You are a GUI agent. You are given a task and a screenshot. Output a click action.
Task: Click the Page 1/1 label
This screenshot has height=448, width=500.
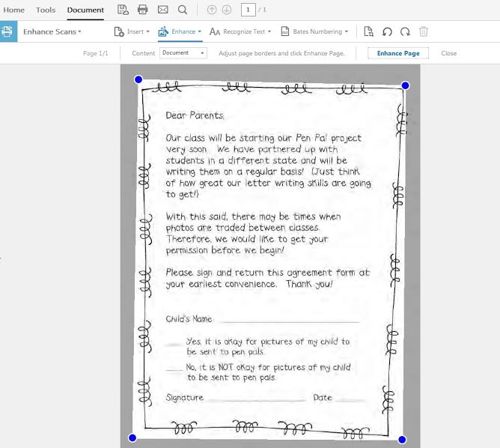pos(95,53)
